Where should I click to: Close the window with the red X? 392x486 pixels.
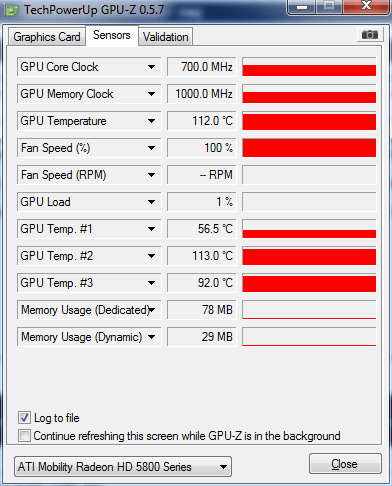366,6
